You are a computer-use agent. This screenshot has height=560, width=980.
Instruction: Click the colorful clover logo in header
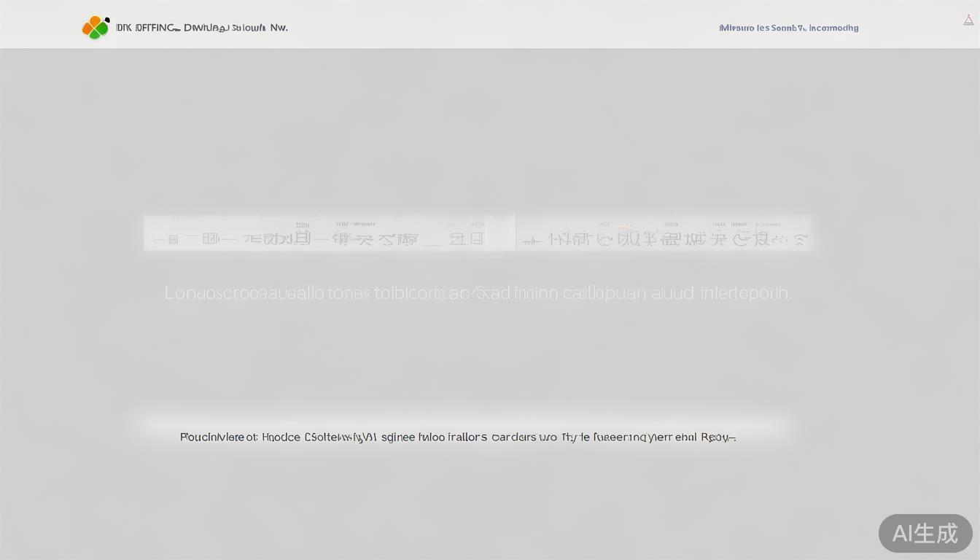pyautogui.click(x=96, y=28)
